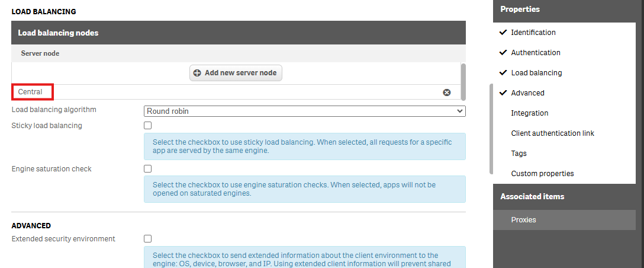
Task: Click the Authentication checkmark icon
Action: tap(503, 52)
